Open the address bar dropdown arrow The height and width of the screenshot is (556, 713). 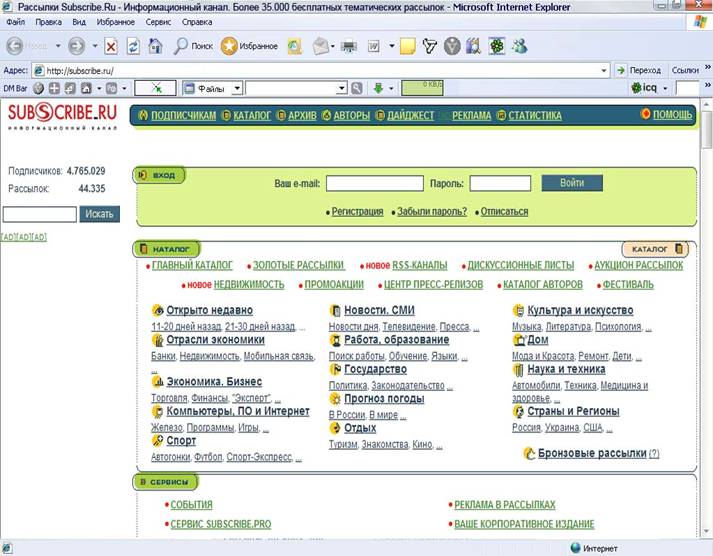[603, 70]
